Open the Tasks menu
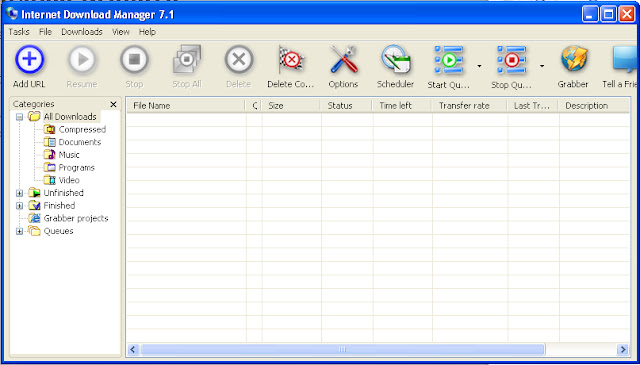 point(19,32)
